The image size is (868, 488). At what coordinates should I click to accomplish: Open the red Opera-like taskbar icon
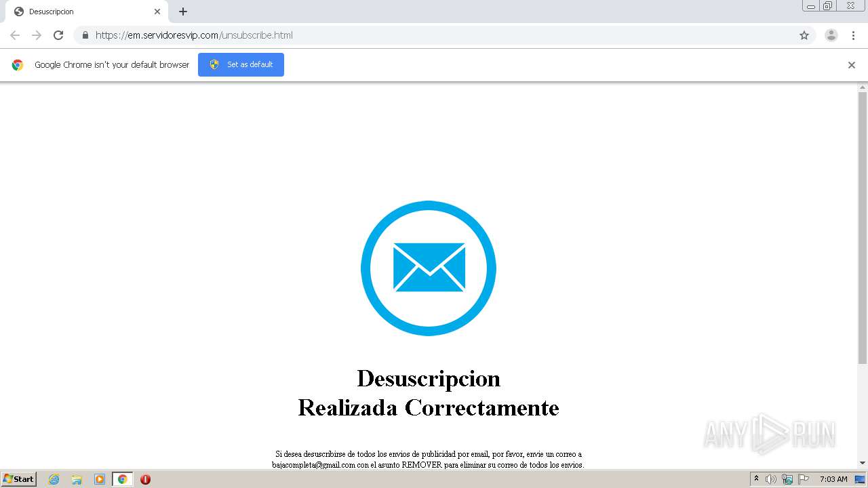pyautogui.click(x=145, y=479)
